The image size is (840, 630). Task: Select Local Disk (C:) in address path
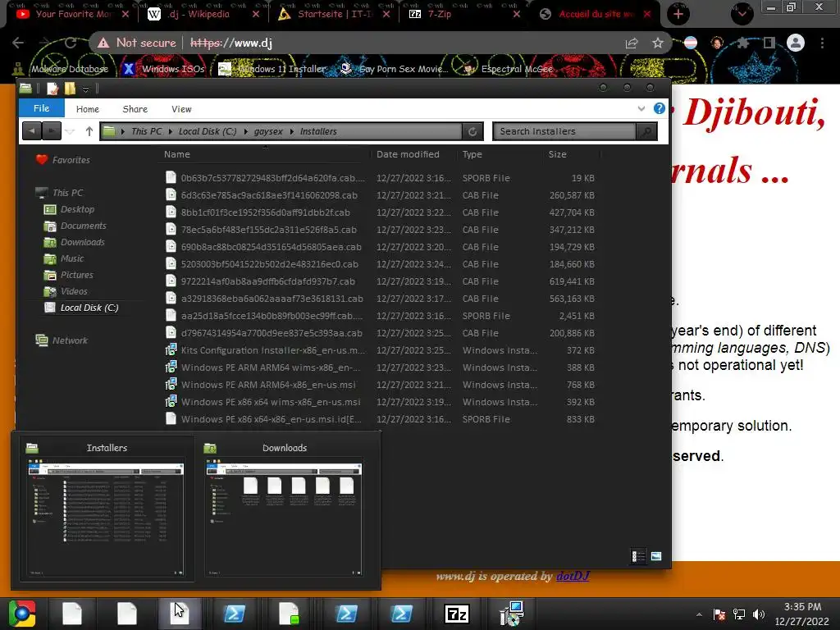(208, 131)
